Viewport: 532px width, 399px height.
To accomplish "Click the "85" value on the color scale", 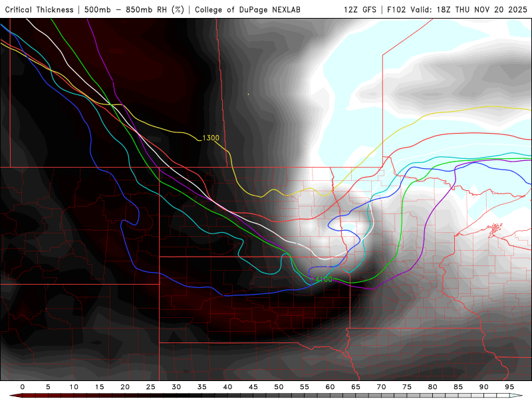I will (x=458, y=387).
